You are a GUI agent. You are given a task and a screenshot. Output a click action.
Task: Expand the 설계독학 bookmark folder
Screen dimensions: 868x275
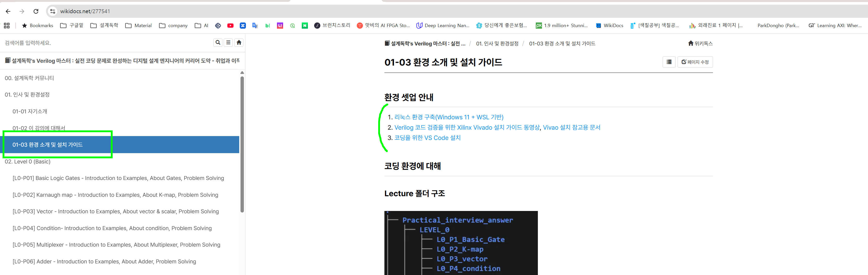point(104,26)
